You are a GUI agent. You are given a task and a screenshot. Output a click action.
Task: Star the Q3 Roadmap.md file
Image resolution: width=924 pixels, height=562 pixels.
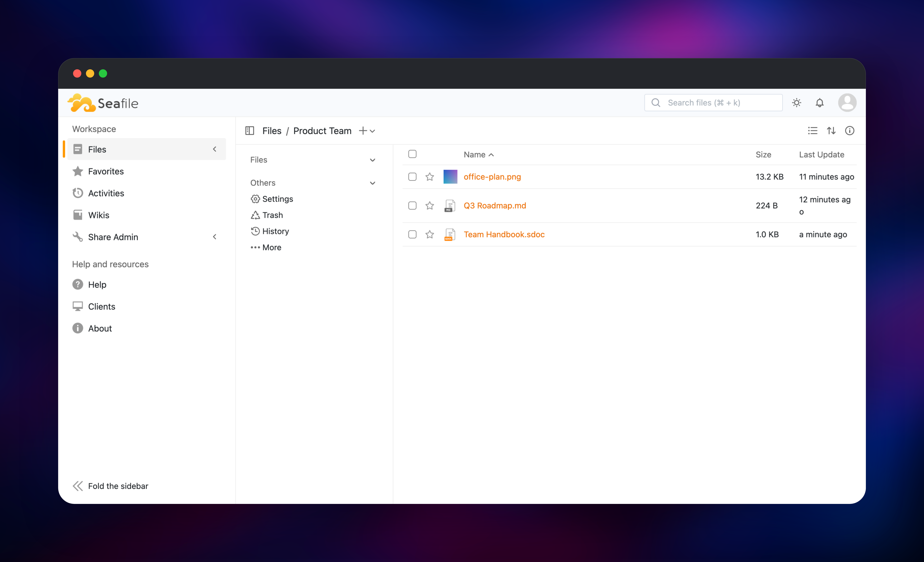click(x=430, y=206)
